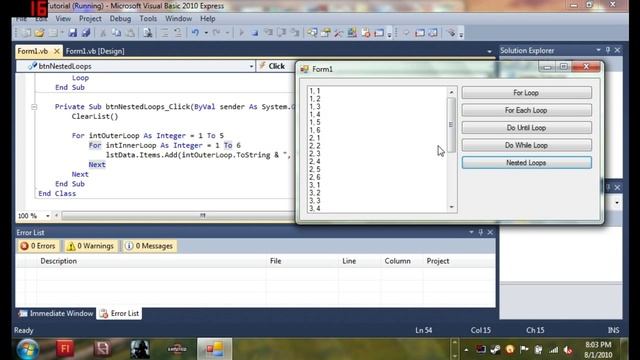This screenshot has height=360, width=640.
Task: Click the Nested Loops button
Action: click(527, 163)
